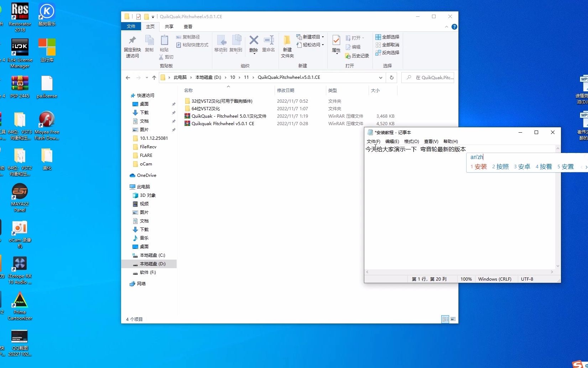
Task: Open OneDrive in navigation pane
Action: click(x=146, y=175)
